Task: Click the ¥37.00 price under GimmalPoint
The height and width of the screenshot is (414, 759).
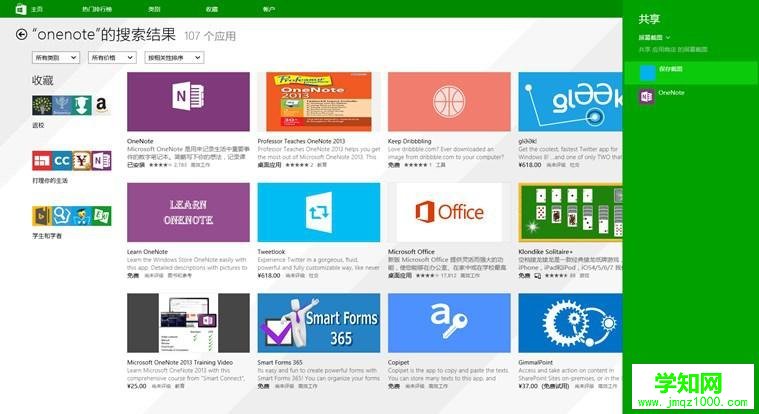Action: point(528,386)
